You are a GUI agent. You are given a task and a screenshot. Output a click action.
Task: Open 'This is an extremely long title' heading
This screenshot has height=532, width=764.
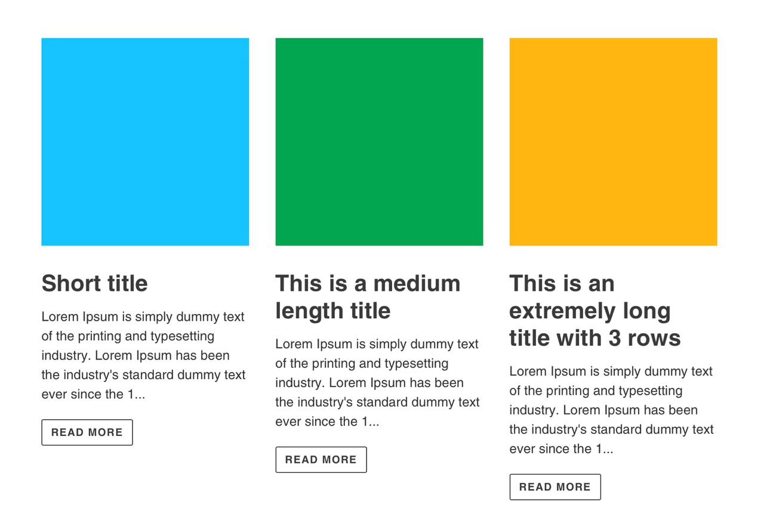tap(594, 310)
